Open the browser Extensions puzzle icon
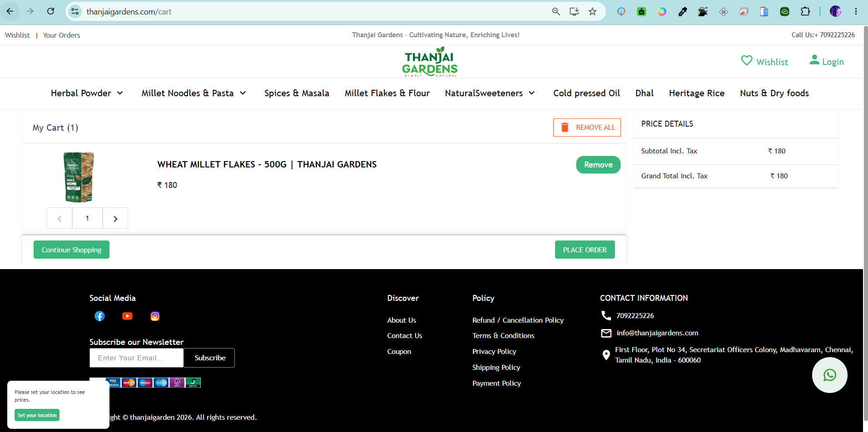Image resolution: width=868 pixels, height=432 pixels. [805, 11]
